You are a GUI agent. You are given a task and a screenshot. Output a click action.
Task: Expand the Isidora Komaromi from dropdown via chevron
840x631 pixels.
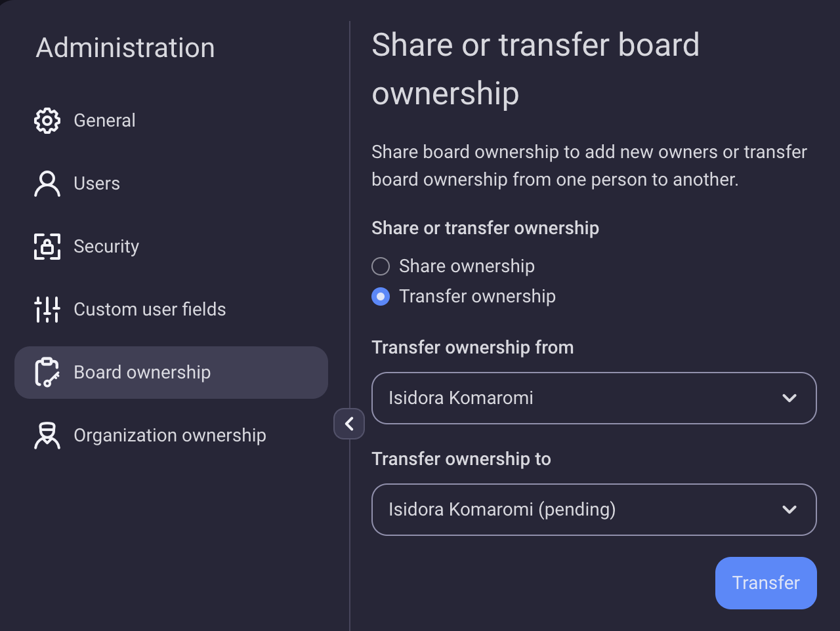(789, 398)
